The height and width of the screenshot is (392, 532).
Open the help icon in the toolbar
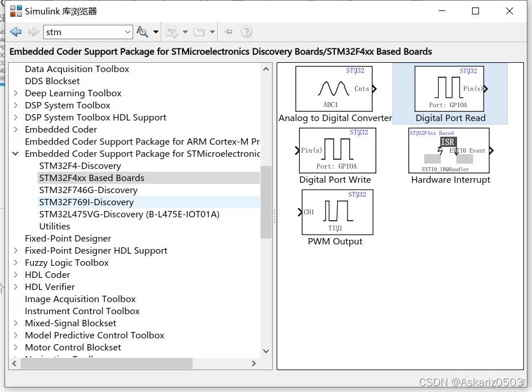point(246,32)
